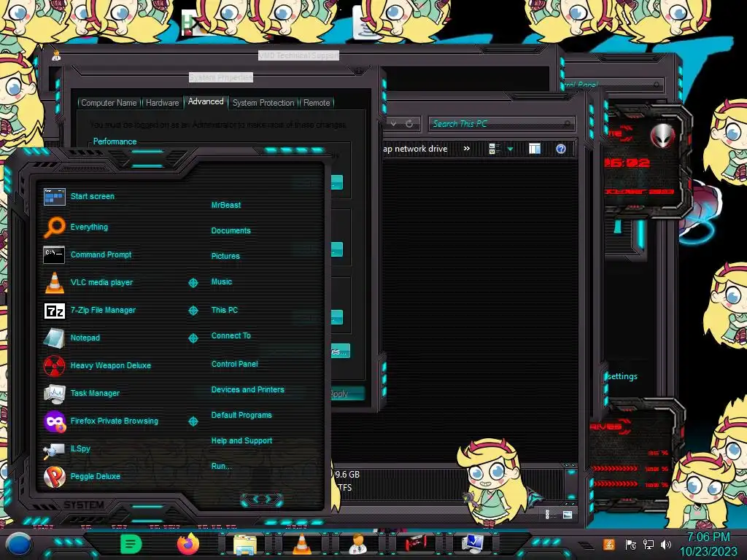The image size is (747, 560).
Task: Switch Explorer to large icons in status bar
Action: point(568,514)
